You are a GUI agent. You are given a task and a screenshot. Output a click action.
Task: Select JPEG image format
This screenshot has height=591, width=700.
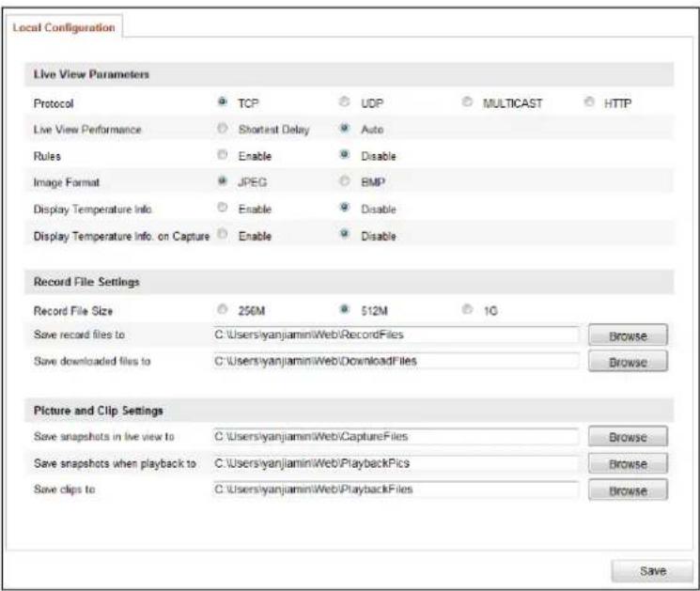222,181
